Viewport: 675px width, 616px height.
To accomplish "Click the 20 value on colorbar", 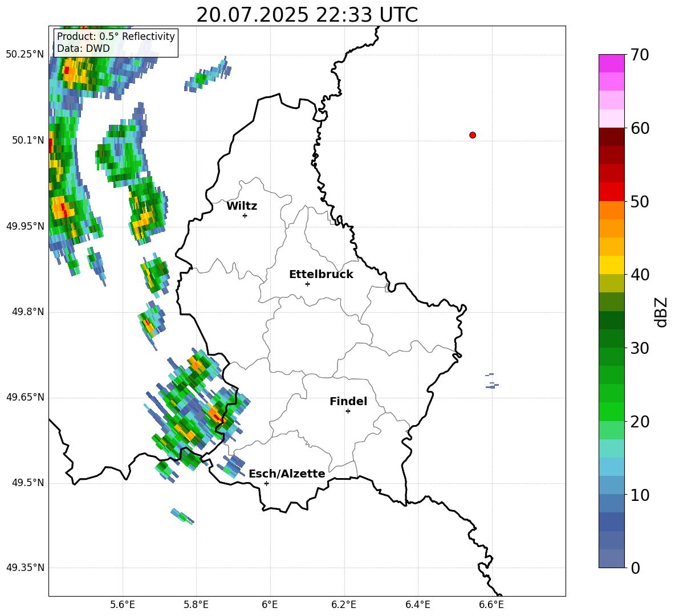I will 640,422.
